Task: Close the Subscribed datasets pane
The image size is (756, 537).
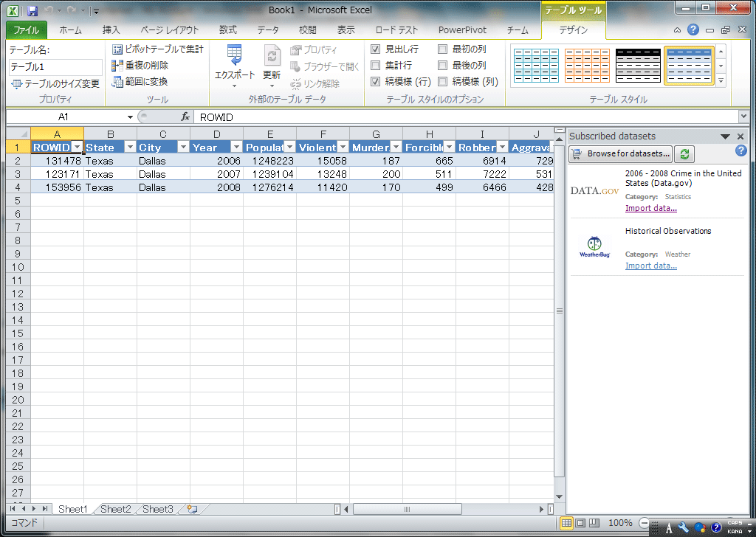Action: (740, 136)
